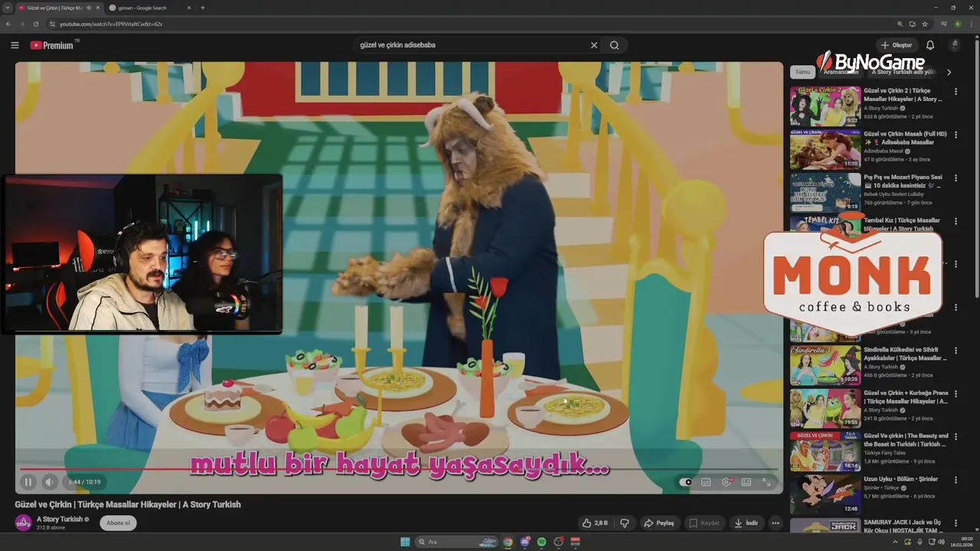980x551 pixels.
Task: Enter full screen mode
Action: [x=766, y=482]
